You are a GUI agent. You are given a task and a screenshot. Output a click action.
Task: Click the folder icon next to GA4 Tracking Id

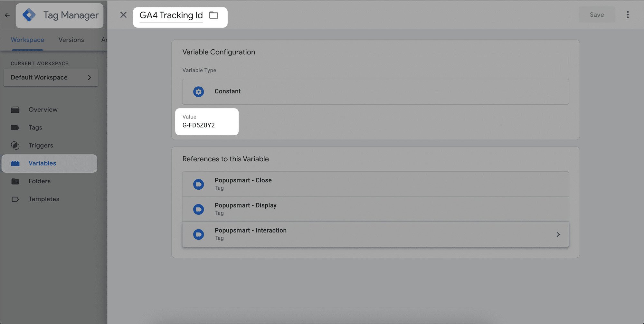pos(214,15)
